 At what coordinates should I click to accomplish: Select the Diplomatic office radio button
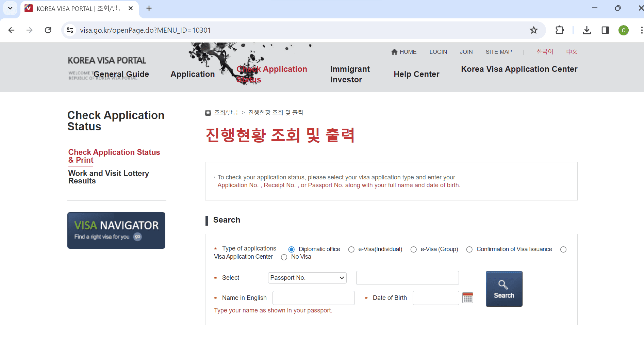click(291, 249)
